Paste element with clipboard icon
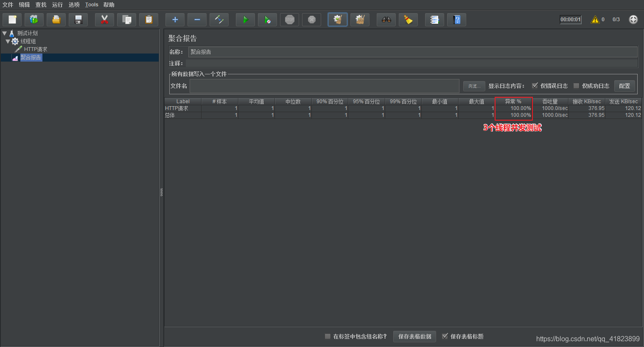 pos(149,20)
